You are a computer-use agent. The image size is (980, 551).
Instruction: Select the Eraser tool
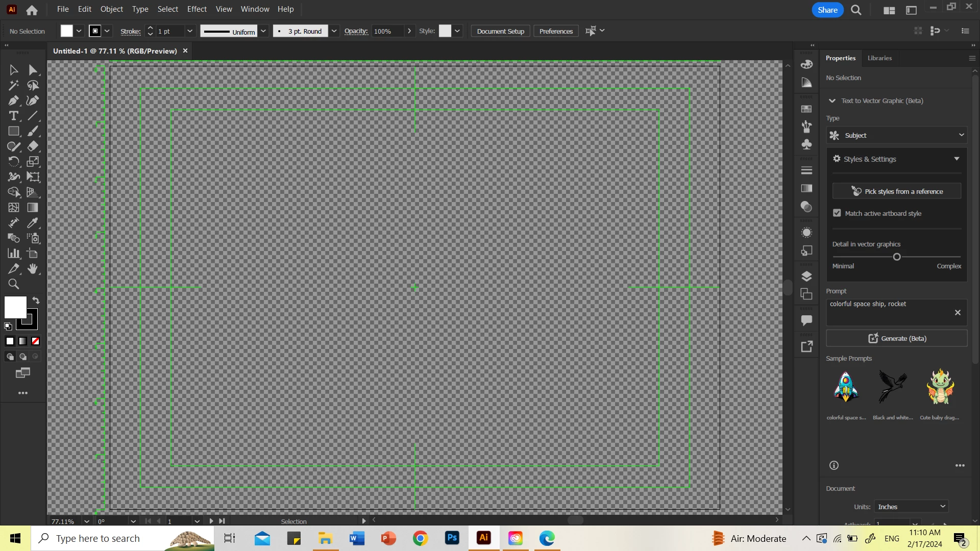tap(33, 146)
